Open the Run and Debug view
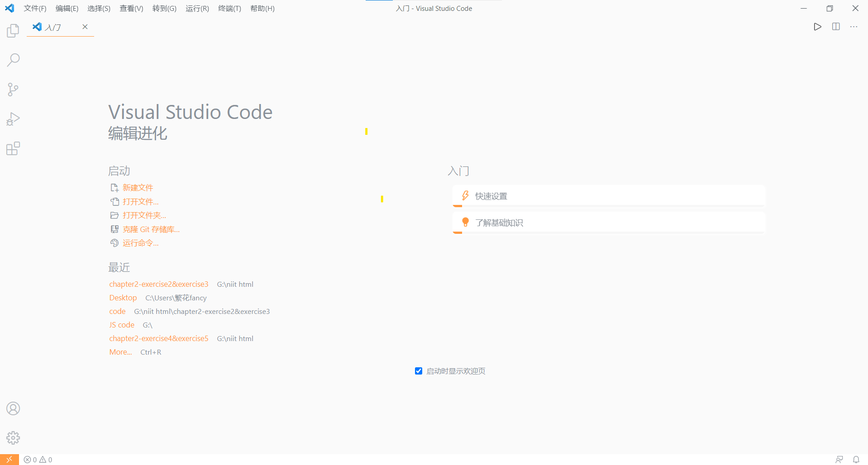This screenshot has height=465, width=868. tap(13, 119)
